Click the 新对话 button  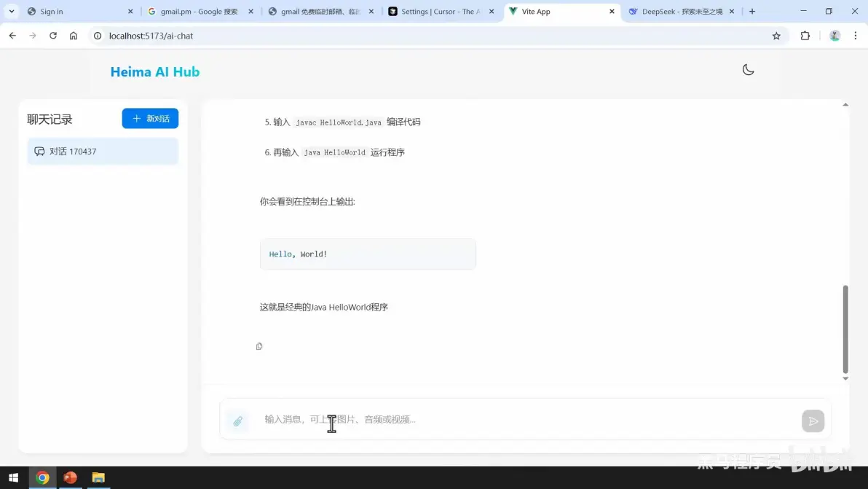150,118
